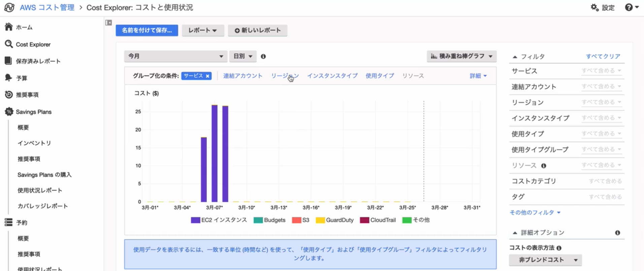Click the home icon in sidebar
644x271 pixels.
point(9,27)
